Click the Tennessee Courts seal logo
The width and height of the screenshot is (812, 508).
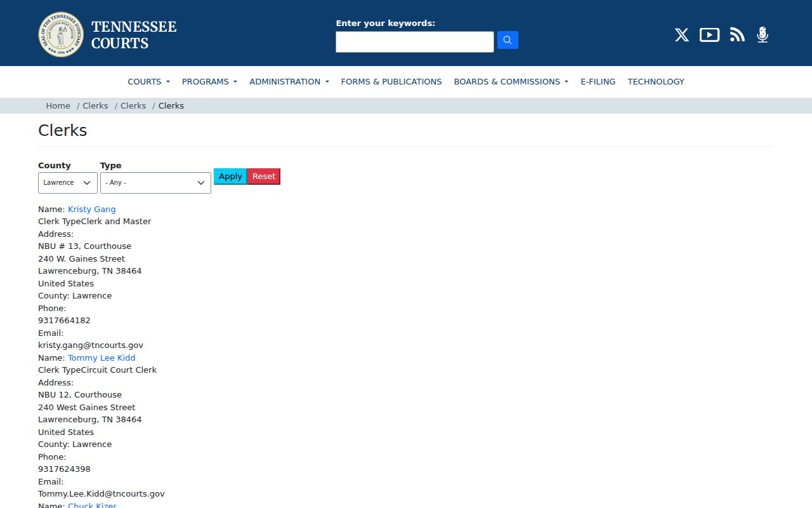61,34
